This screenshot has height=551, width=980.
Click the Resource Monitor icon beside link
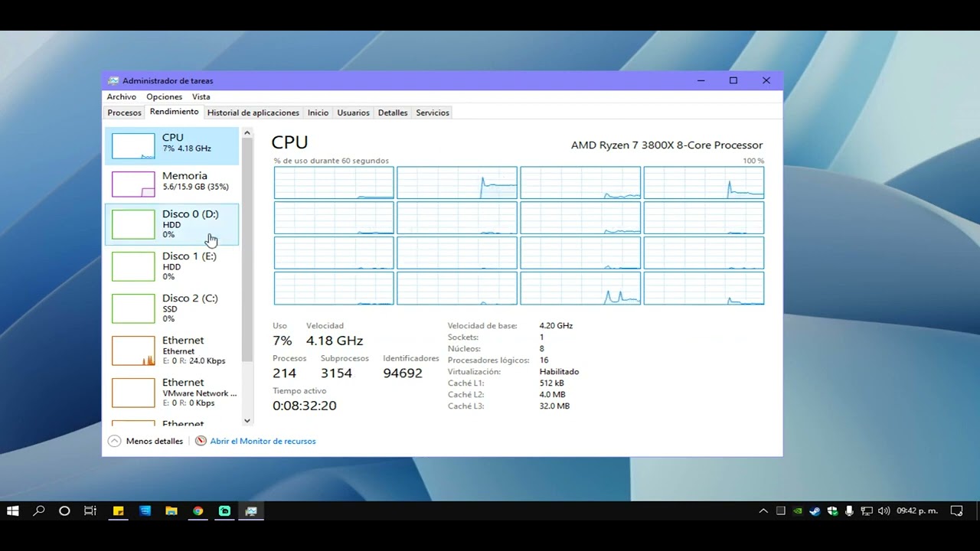pos(201,441)
